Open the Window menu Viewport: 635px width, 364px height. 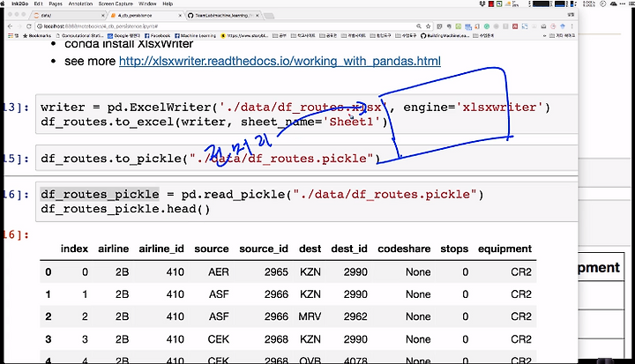tap(147, 4)
